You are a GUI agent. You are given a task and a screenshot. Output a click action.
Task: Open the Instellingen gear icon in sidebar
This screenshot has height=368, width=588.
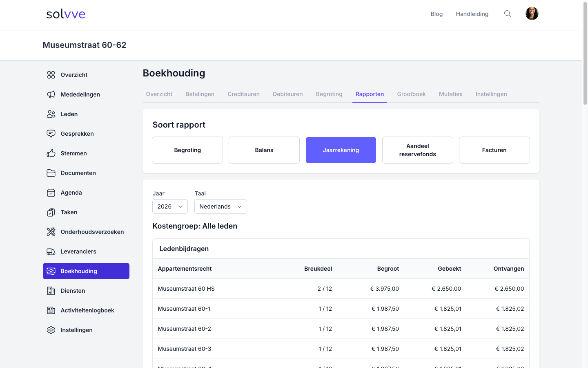(x=51, y=330)
